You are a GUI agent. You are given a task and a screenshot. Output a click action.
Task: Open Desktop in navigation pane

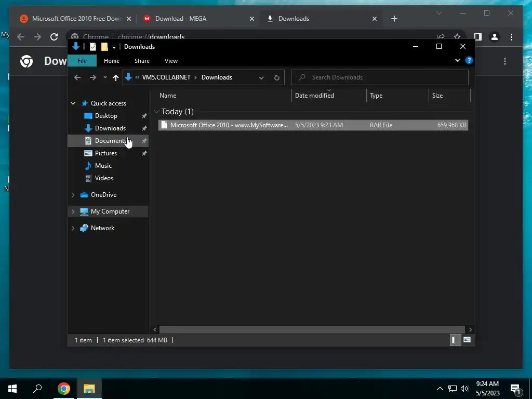[x=106, y=116]
